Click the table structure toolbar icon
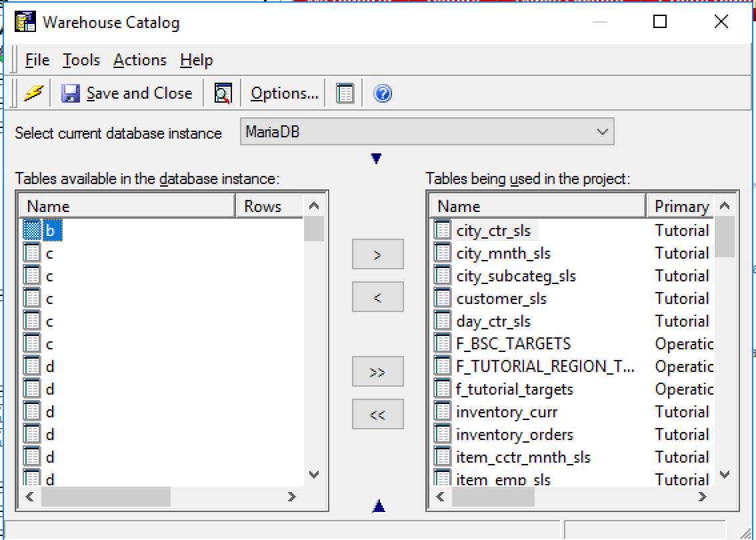The height and width of the screenshot is (540, 756). point(344,93)
